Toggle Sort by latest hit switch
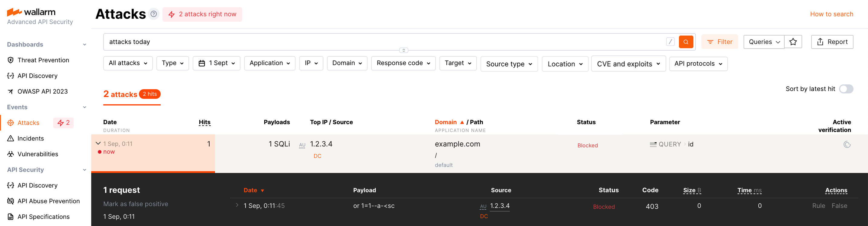Image resolution: width=868 pixels, height=226 pixels. (x=846, y=89)
